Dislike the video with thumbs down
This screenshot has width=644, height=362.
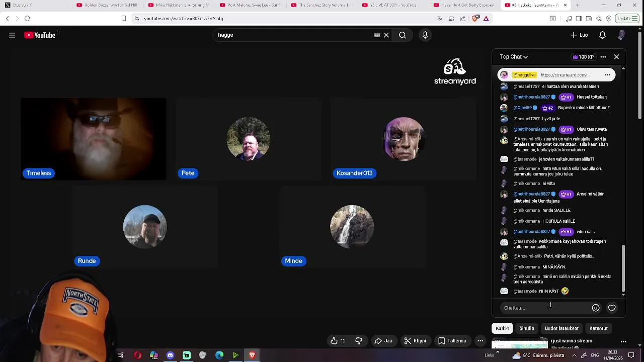[359, 341]
